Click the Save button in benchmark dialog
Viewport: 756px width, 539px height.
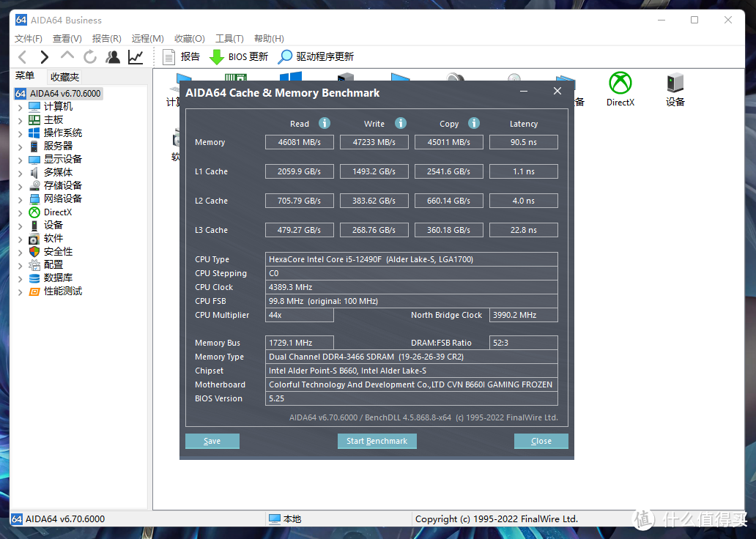coord(212,441)
